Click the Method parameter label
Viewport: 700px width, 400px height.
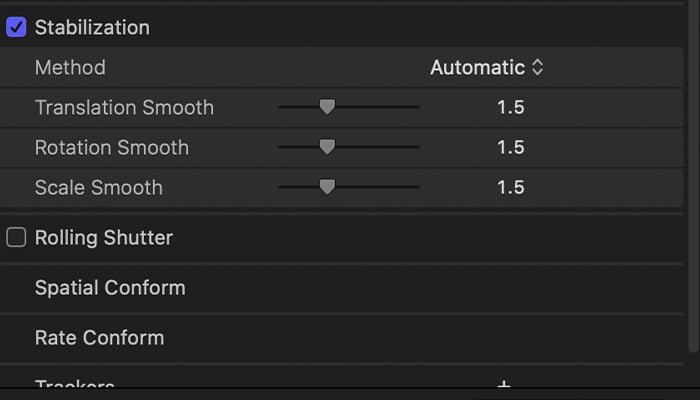[x=70, y=67]
